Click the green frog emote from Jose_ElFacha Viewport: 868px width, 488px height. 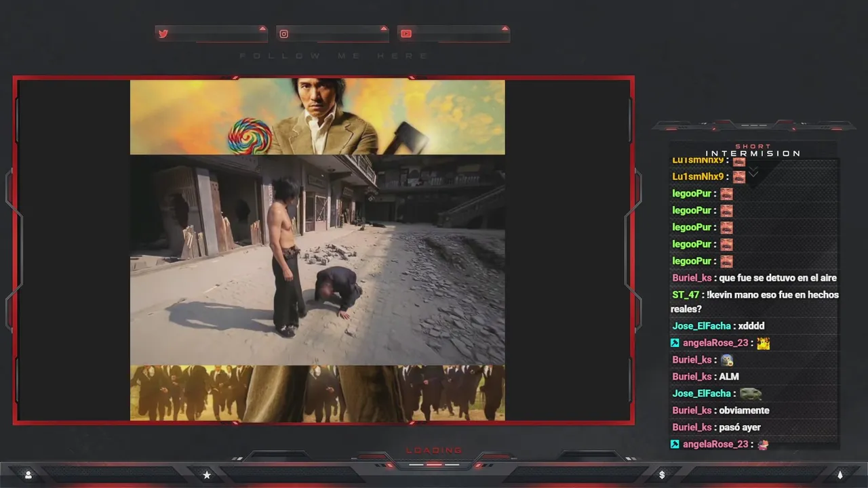pyautogui.click(x=751, y=394)
